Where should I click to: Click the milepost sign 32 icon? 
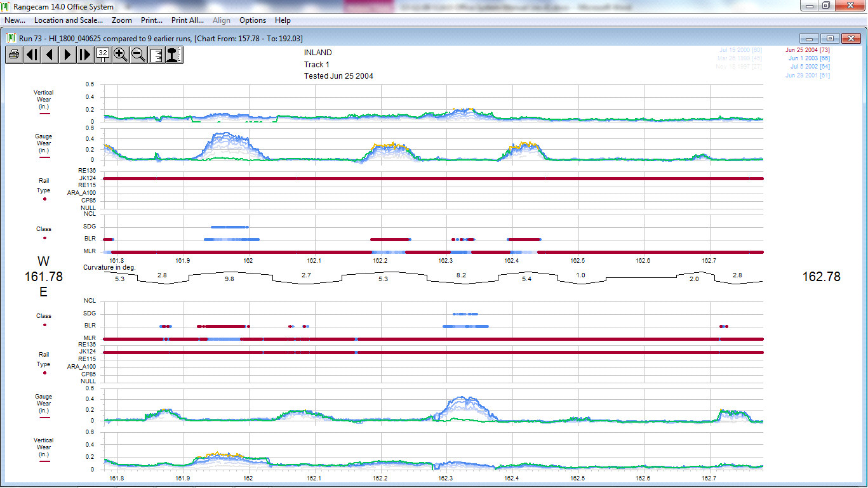(103, 55)
